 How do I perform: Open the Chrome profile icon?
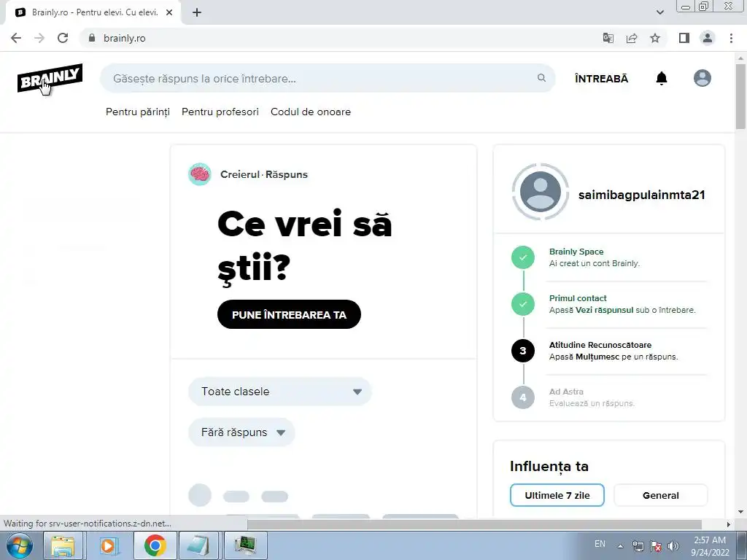pos(708,38)
